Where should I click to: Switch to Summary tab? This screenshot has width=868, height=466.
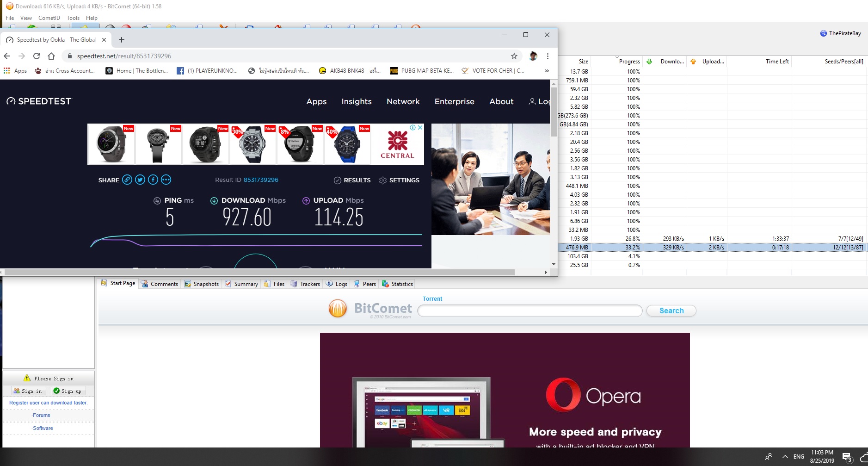click(x=241, y=284)
